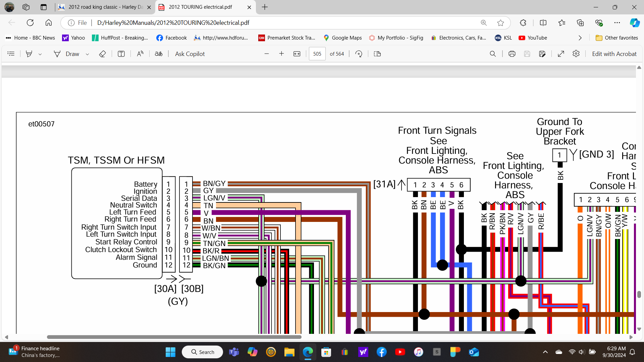Image resolution: width=644 pixels, height=362 pixels.
Task: Click the Read aloud icon
Action: [x=140, y=54]
